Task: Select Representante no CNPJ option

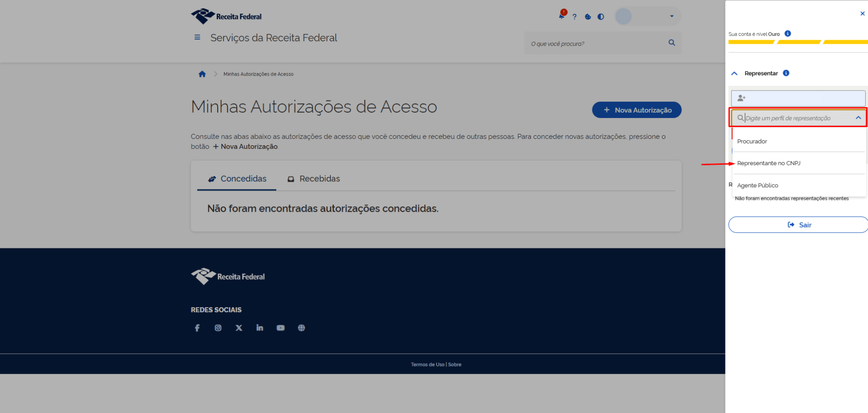Action: [x=799, y=163]
